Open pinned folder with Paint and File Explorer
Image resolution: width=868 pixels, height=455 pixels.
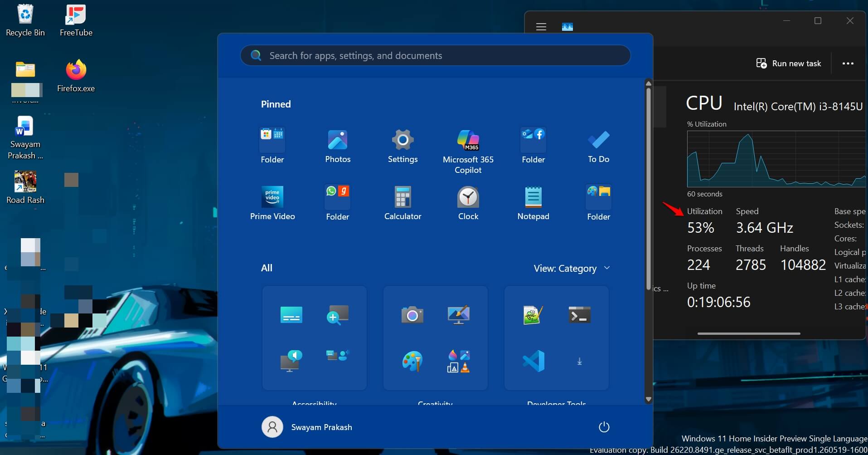click(x=598, y=203)
